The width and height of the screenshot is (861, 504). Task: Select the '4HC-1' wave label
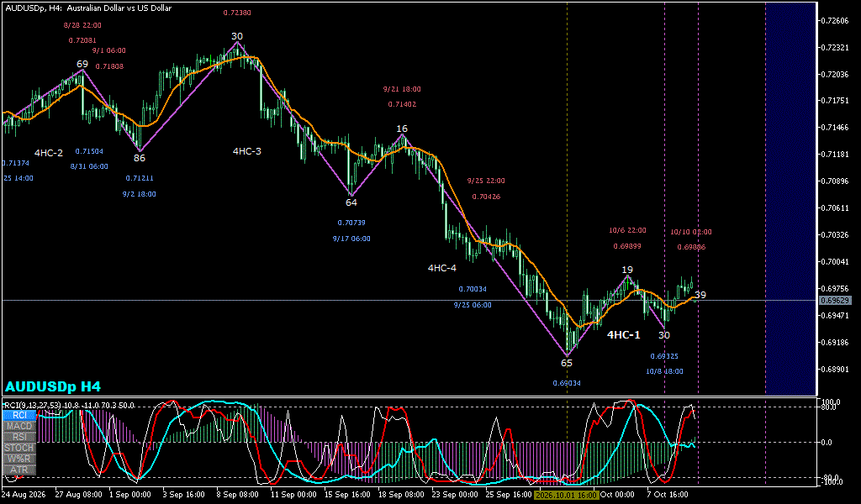pos(623,334)
